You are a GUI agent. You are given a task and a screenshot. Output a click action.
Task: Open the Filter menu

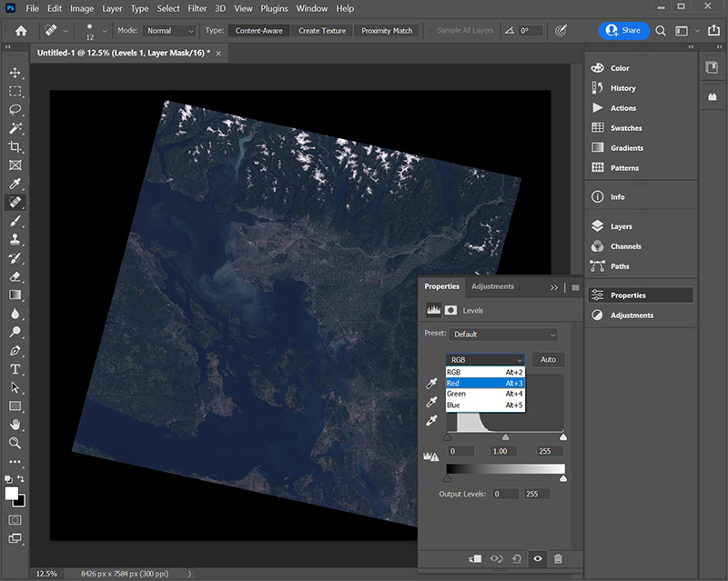point(197,8)
